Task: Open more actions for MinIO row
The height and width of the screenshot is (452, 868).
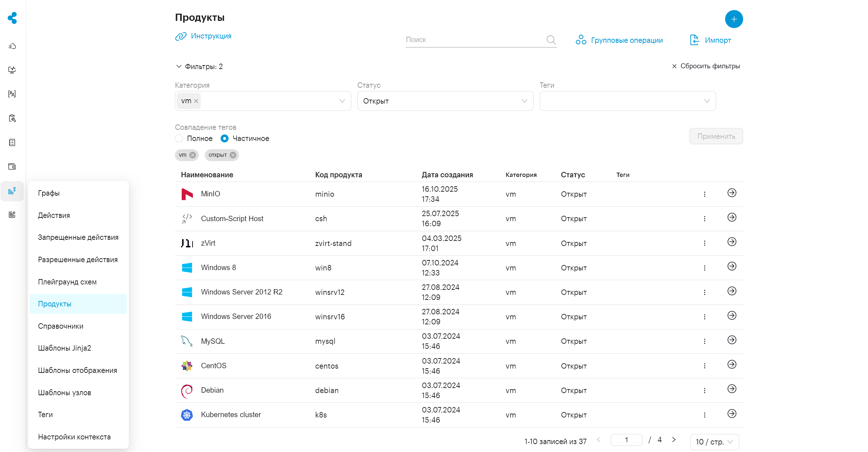Action: point(705,194)
